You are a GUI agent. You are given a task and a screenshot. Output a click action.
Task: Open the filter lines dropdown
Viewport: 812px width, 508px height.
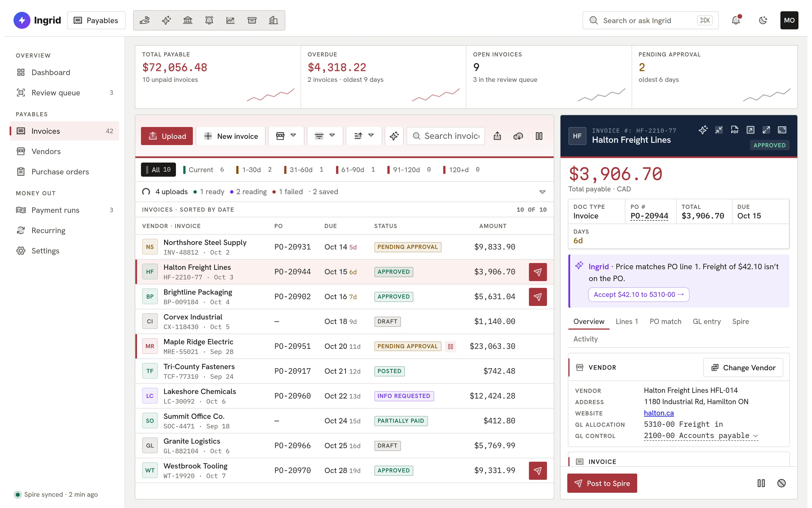pos(325,136)
